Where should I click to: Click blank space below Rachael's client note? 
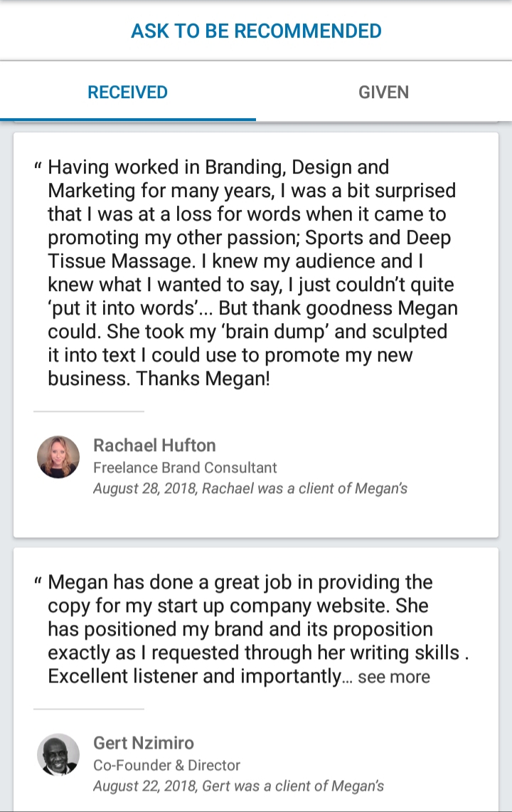256,518
